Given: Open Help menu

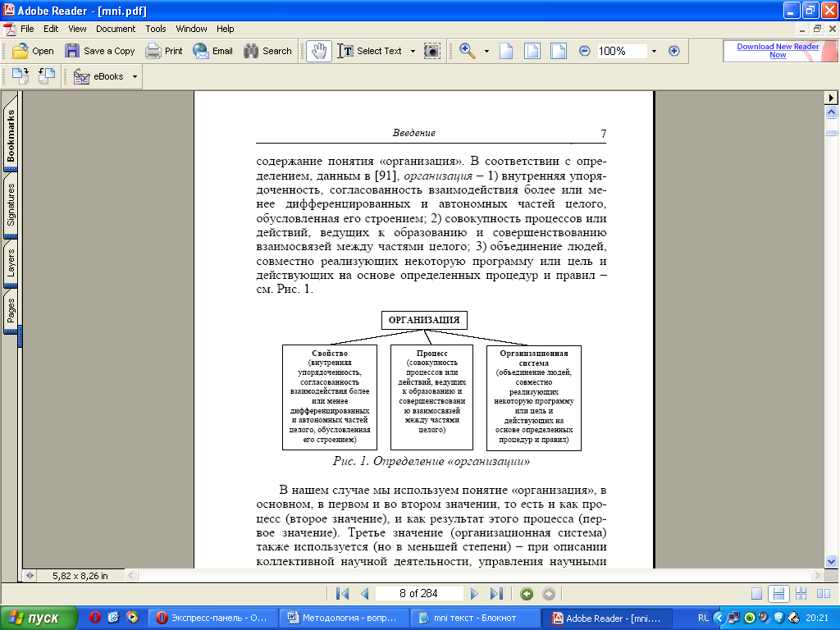Looking at the screenshot, I should (x=225, y=29).
